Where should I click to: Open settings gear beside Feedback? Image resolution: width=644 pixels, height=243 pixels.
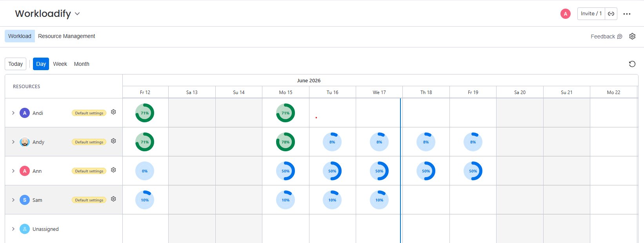632,36
